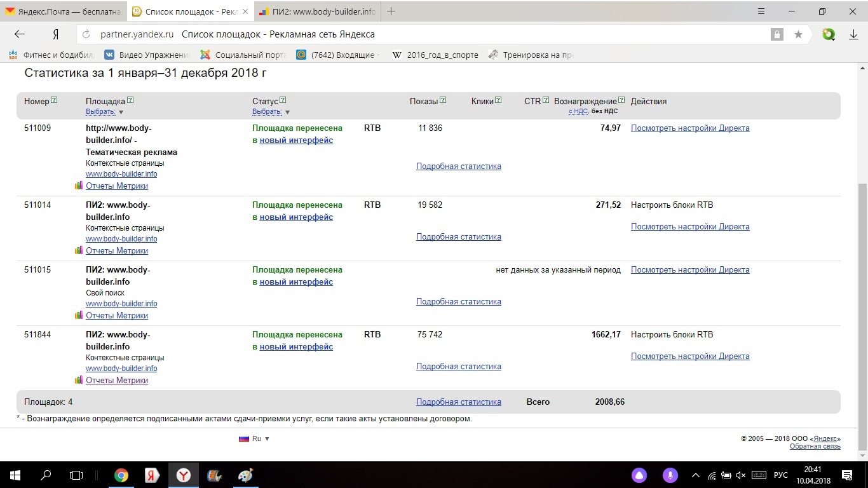Open a new browser tab with the plus
This screenshot has height=488, width=868.
pos(391,11)
